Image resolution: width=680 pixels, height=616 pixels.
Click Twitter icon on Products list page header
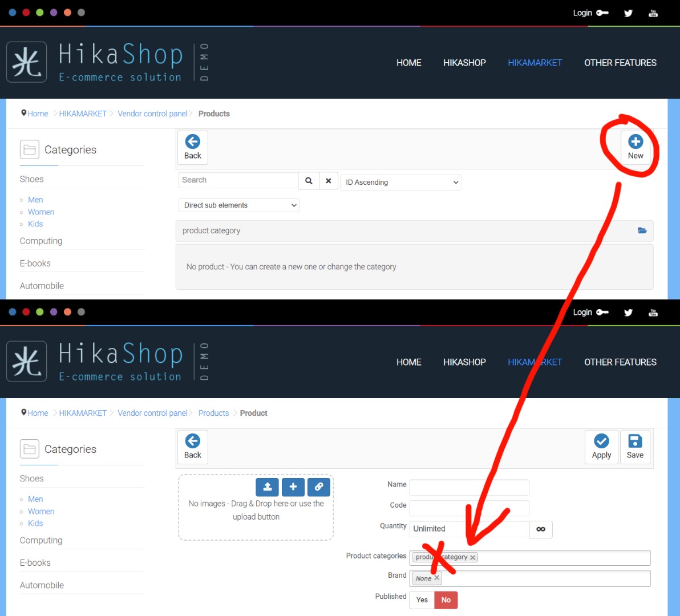point(628,13)
